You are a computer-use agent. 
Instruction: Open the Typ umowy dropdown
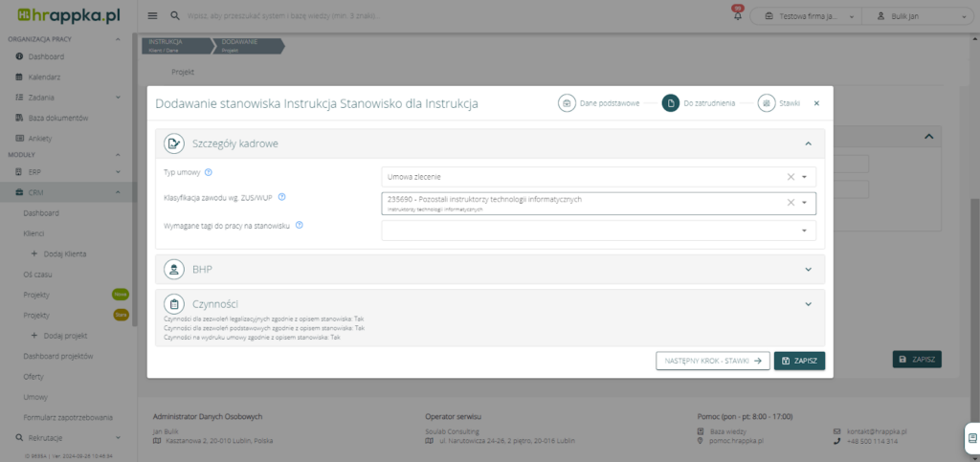point(805,177)
